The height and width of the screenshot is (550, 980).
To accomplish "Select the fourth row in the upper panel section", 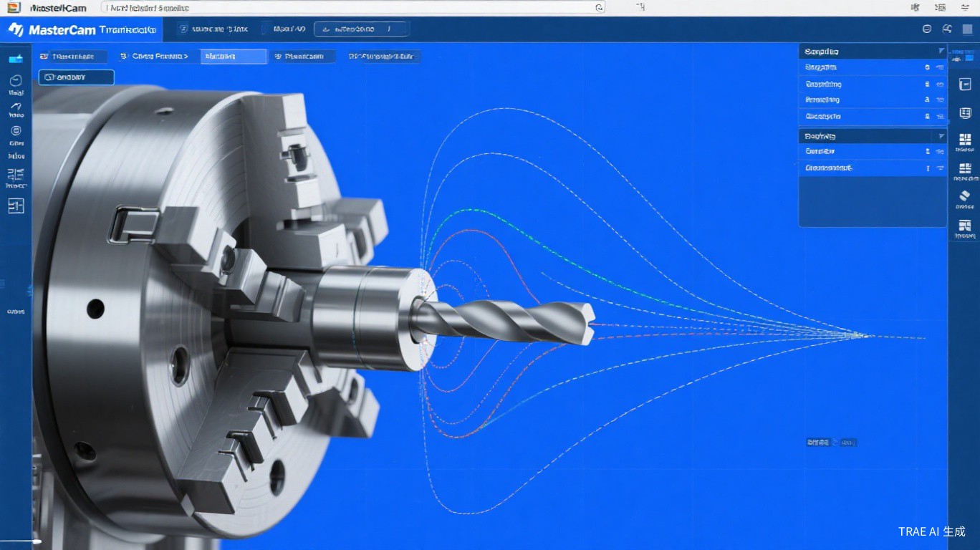I will (x=873, y=116).
